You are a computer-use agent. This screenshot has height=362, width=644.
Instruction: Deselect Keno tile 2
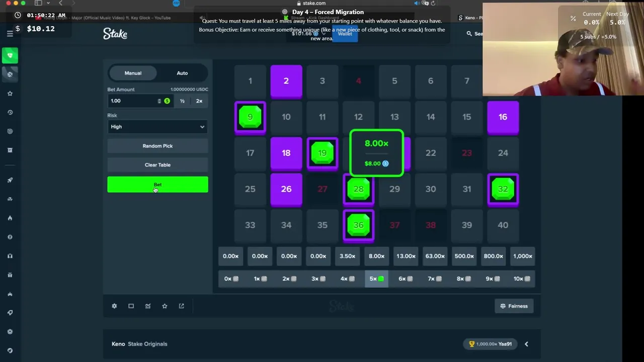(x=286, y=81)
